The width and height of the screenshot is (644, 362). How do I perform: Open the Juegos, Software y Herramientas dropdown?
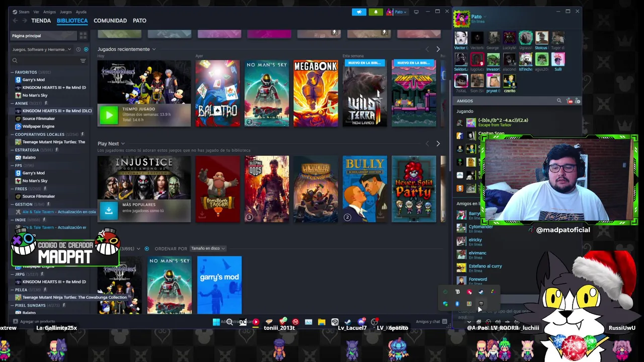coord(42,49)
